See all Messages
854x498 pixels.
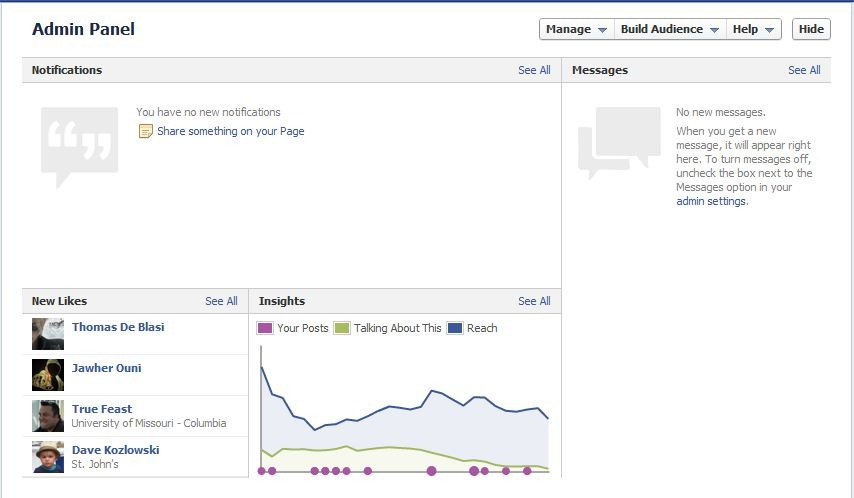tap(804, 70)
